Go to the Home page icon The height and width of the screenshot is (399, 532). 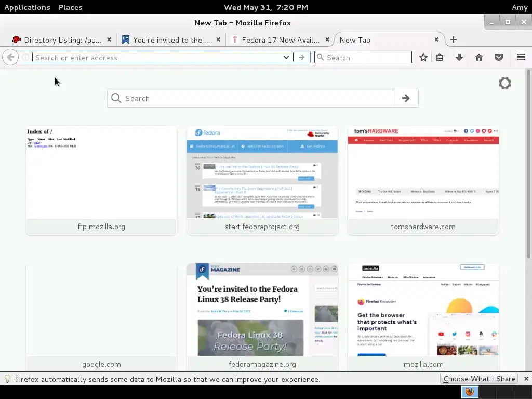click(x=478, y=57)
